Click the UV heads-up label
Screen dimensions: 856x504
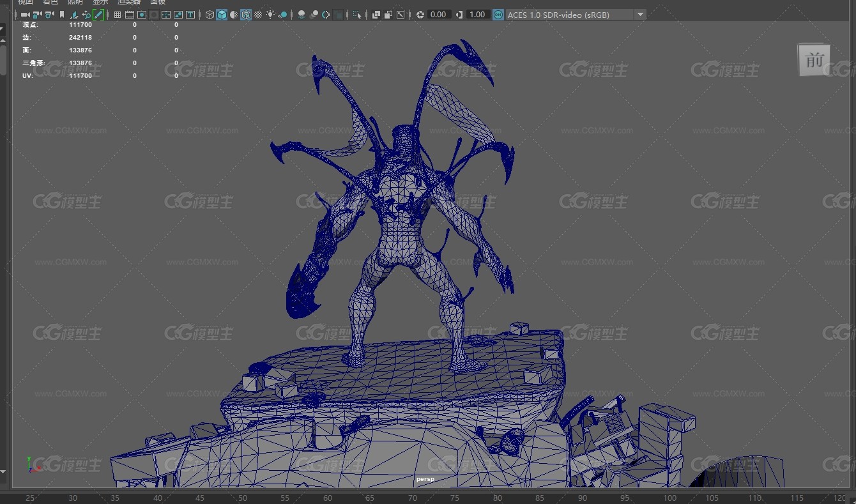tap(26, 75)
